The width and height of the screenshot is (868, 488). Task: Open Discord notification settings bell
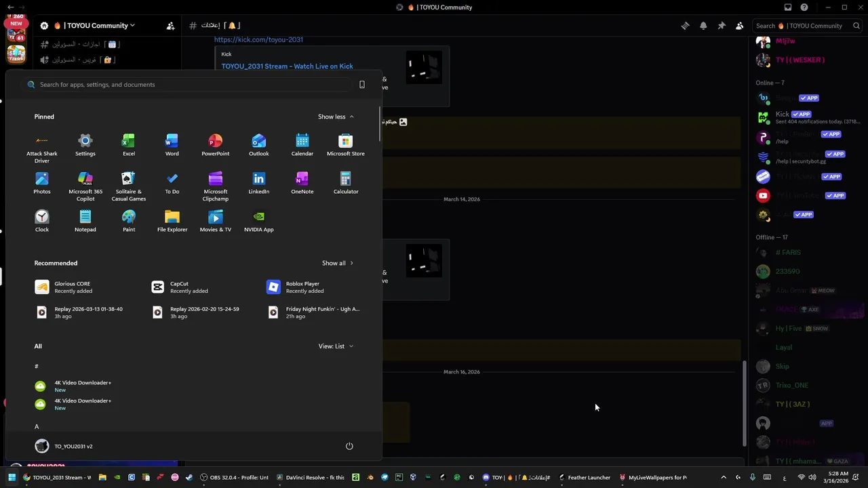[x=703, y=26]
